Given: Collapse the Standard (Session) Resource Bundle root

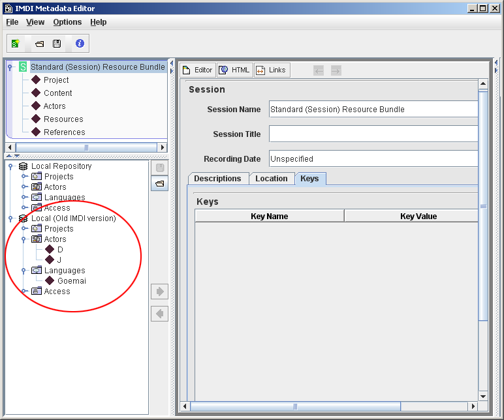Looking at the screenshot, I should [10, 67].
